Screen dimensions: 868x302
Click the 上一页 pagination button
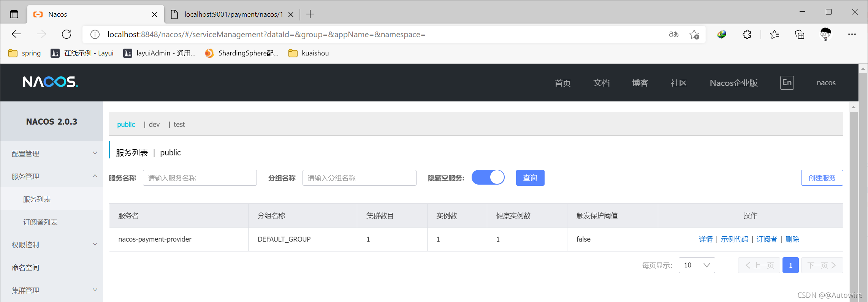[759, 265]
